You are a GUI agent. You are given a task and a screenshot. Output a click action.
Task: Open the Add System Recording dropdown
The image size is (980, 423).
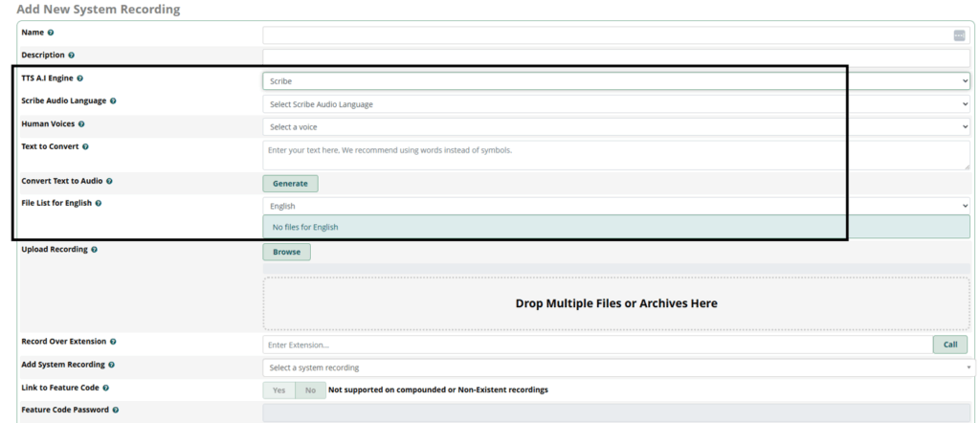(x=616, y=367)
